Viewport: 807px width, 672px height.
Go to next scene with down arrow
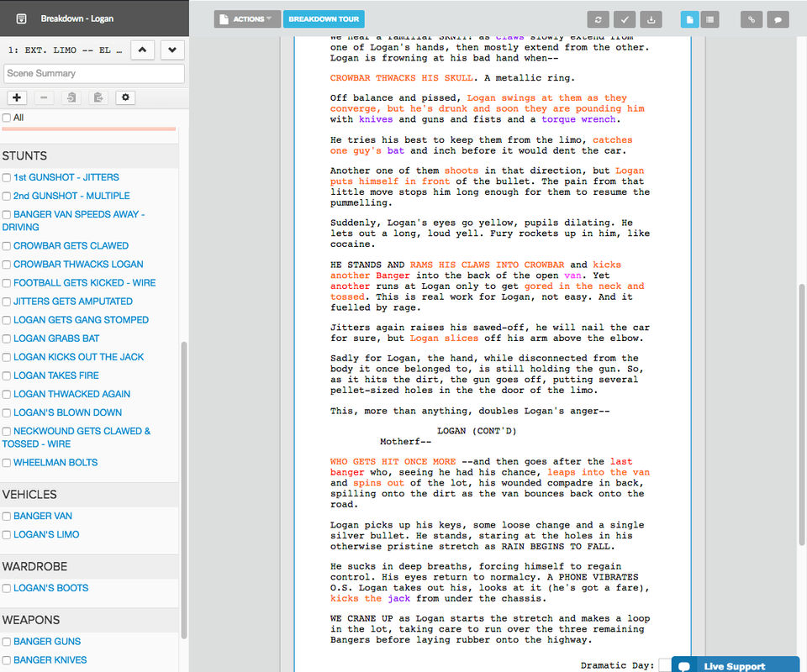coord(172,50)
